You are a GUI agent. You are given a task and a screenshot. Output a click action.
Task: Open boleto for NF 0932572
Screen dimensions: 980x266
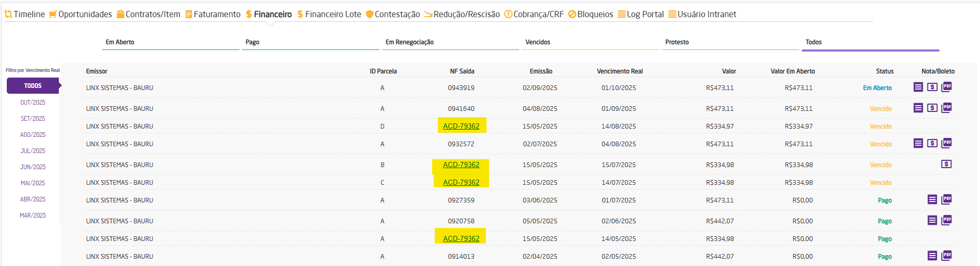pyautogui.click(x=932, y=143)
